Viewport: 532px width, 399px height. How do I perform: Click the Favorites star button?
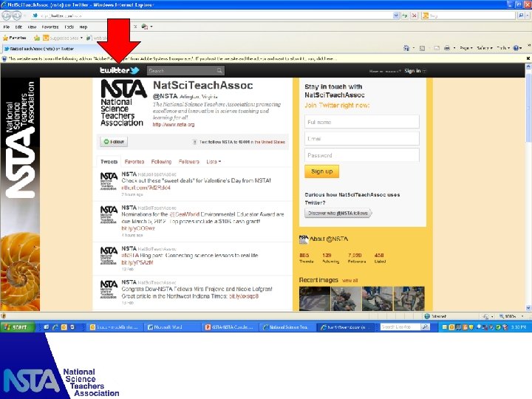click(15, 38)
